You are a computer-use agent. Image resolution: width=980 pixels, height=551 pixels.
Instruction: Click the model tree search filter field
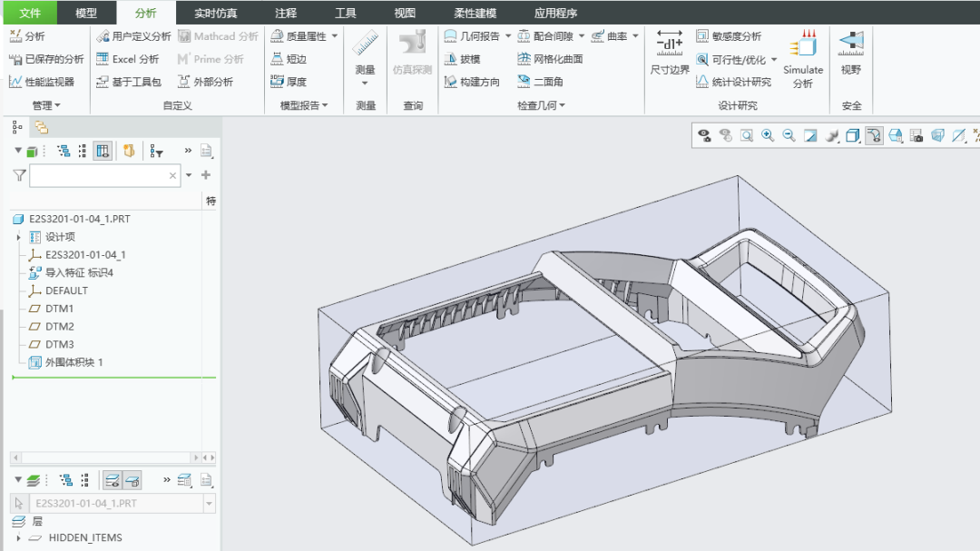pyautogui.click(x=105, y=176)
